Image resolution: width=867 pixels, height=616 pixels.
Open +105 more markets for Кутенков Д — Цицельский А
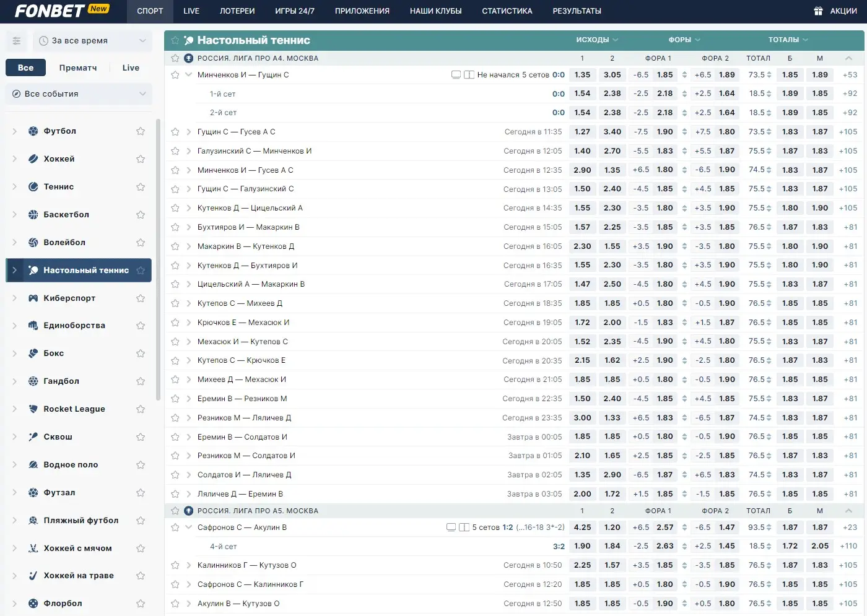(x=848, y=208)
